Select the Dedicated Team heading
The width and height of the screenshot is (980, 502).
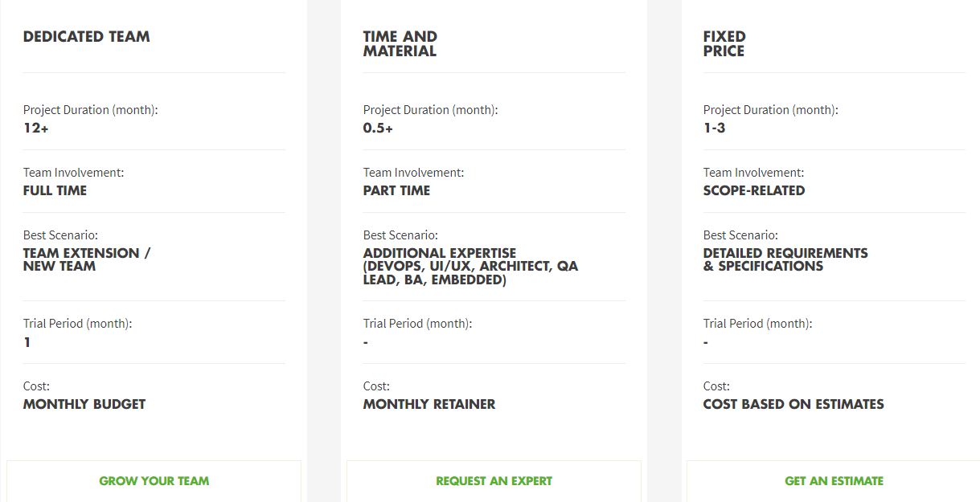(x=87, y=37)
